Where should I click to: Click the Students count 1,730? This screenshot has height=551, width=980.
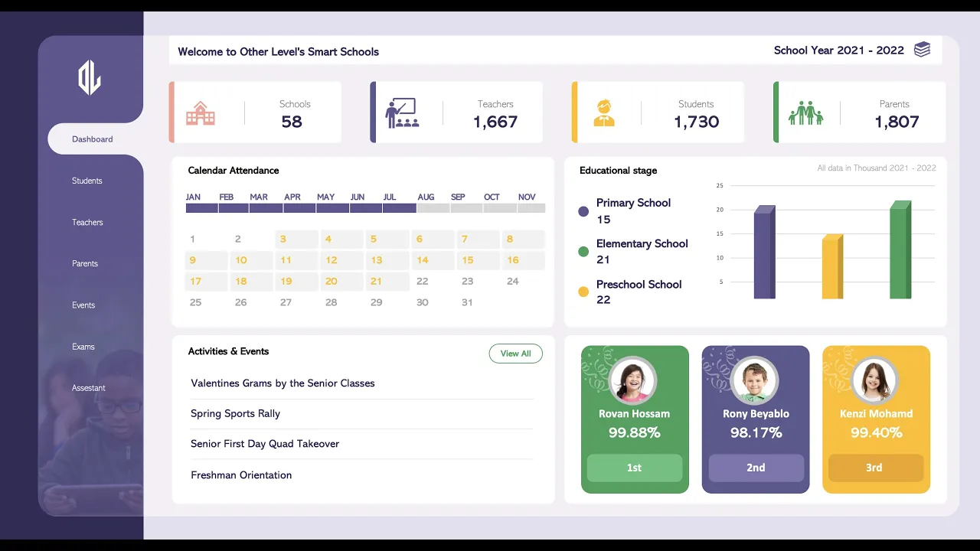tap(697, 122)
